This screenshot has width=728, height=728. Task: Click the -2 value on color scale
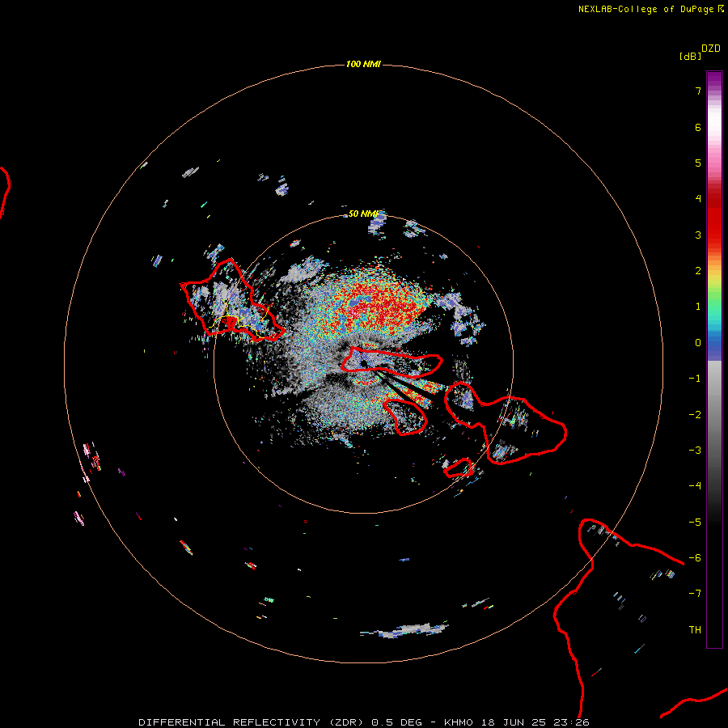coord(695,415)
